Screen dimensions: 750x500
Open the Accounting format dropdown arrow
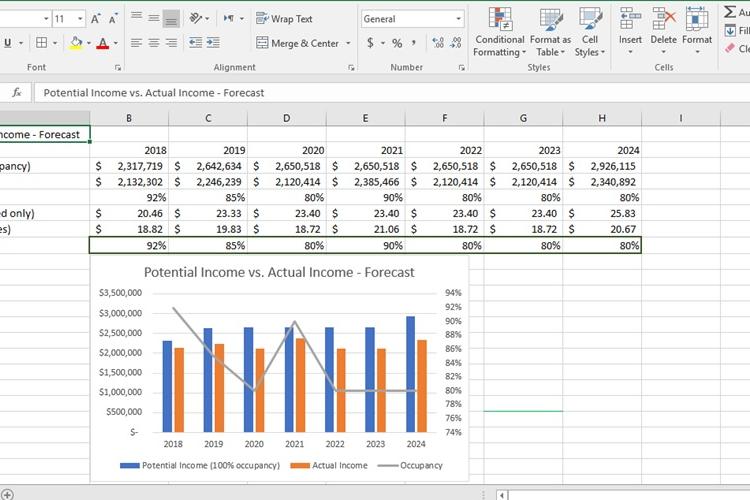[383, 43]
